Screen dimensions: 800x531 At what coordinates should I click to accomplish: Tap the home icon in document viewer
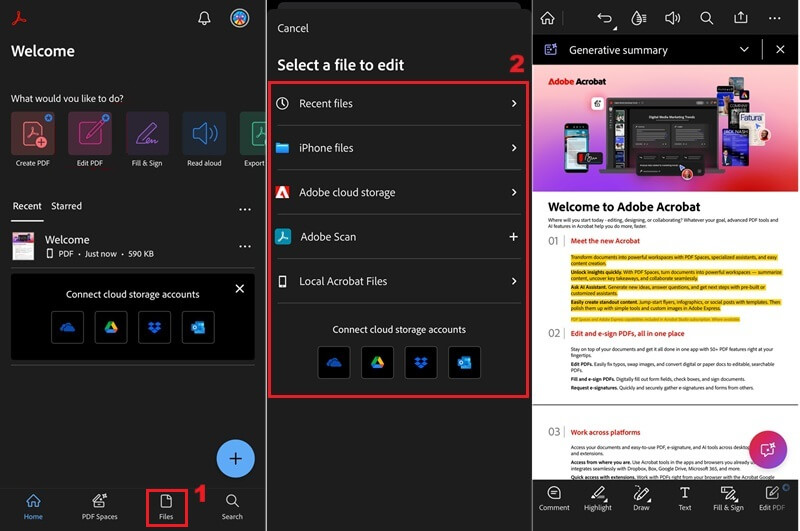point(547,18)
